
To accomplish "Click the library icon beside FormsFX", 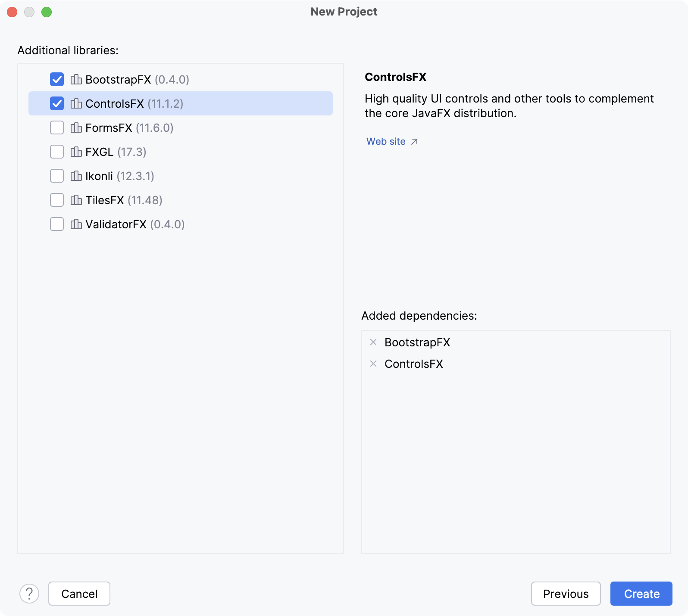I will pyautogui.click(x=76, y=128).
